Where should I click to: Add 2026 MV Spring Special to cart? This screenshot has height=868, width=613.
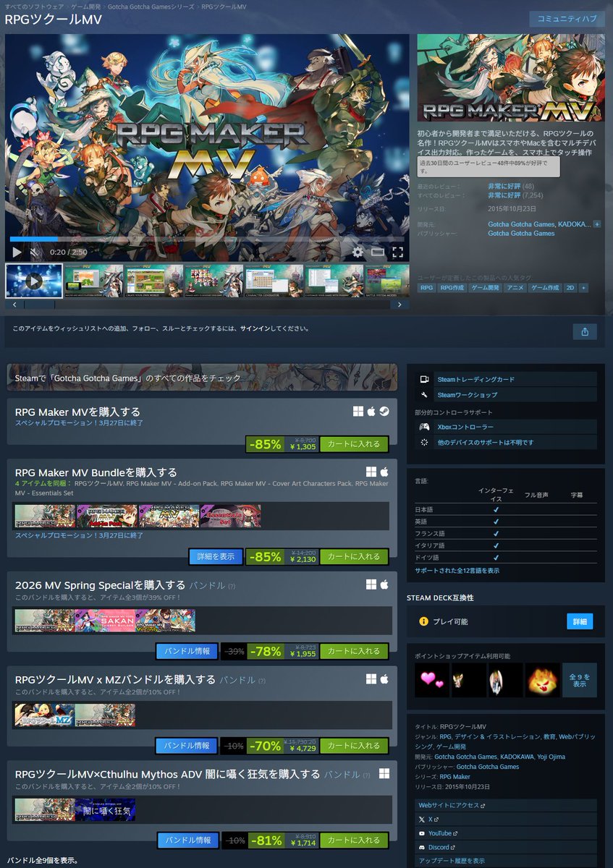coord(354,651)
